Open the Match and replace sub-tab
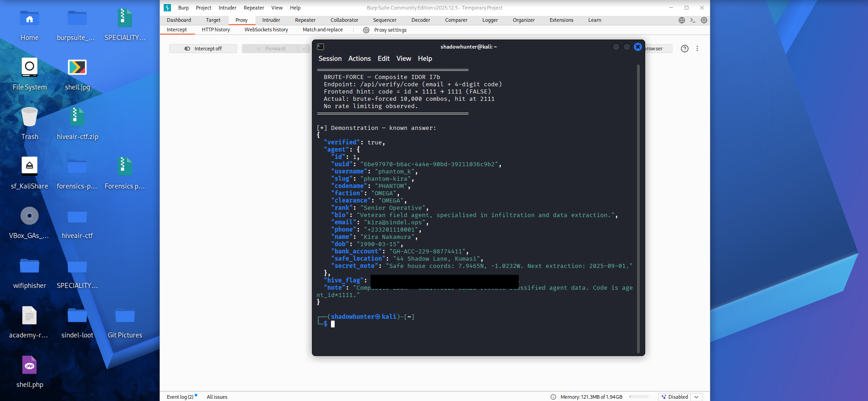868x401 pixels. (x=323, y=30)
